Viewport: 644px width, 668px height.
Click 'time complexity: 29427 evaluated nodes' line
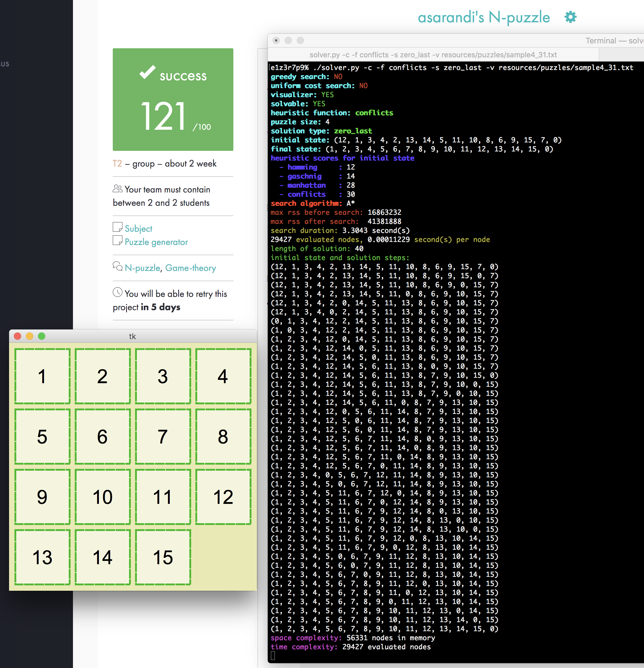pos(350,647)
